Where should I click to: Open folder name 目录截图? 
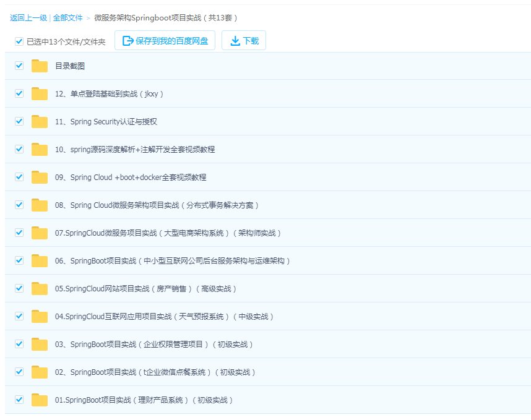pos(70,66)
